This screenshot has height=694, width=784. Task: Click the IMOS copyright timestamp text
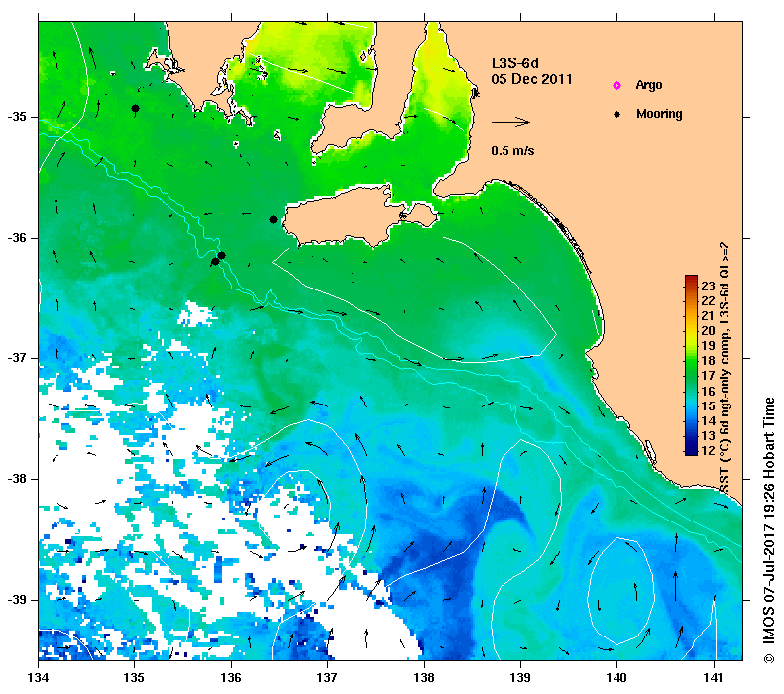[768, 531]
